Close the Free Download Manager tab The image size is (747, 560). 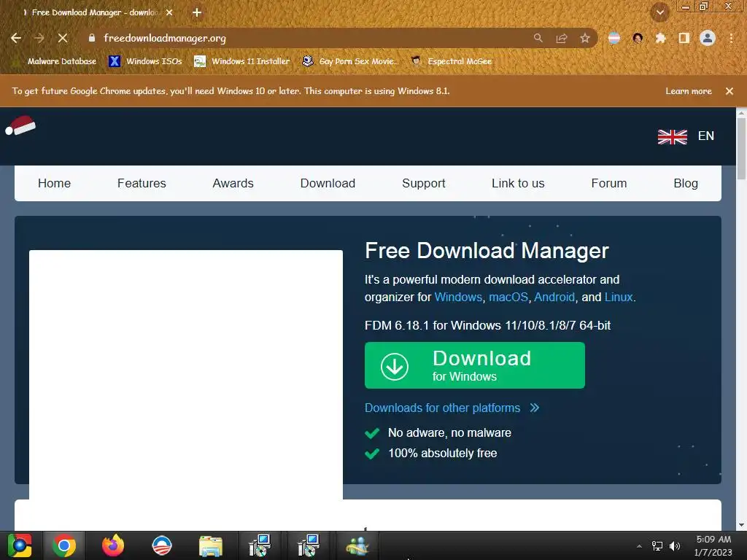(169, 12)
